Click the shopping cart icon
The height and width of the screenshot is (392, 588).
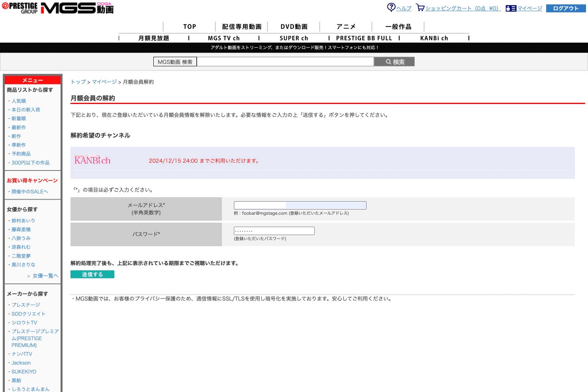pyautogui.click(x=420, y=8)
